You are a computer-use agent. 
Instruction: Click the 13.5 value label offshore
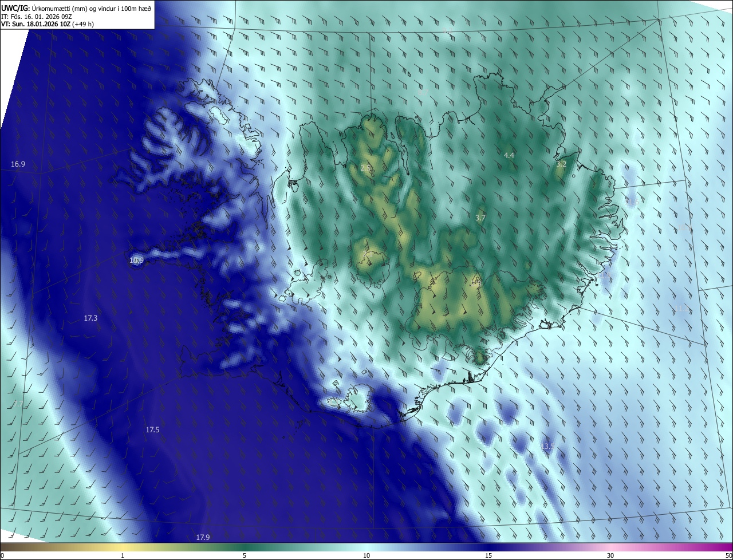(x=548, y=446)
